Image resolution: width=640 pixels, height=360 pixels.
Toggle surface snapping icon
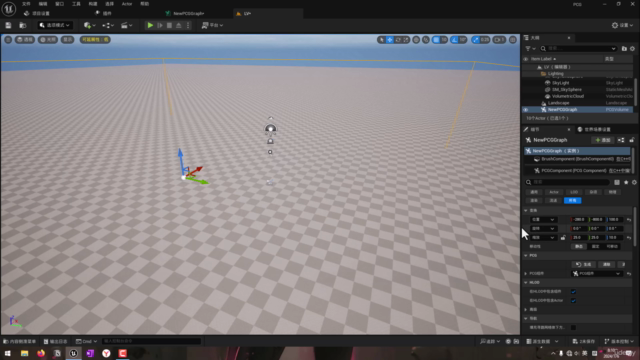[x=426, y=40]
